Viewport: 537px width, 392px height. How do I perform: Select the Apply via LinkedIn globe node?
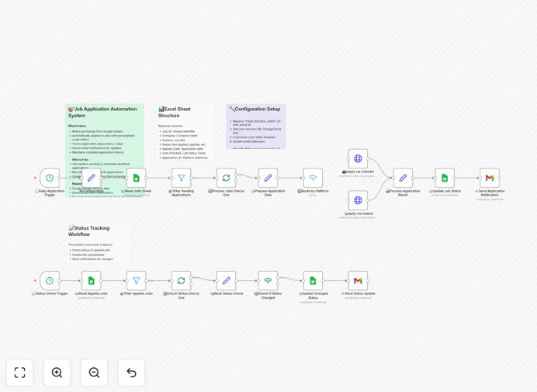click(x=358, y=158)
